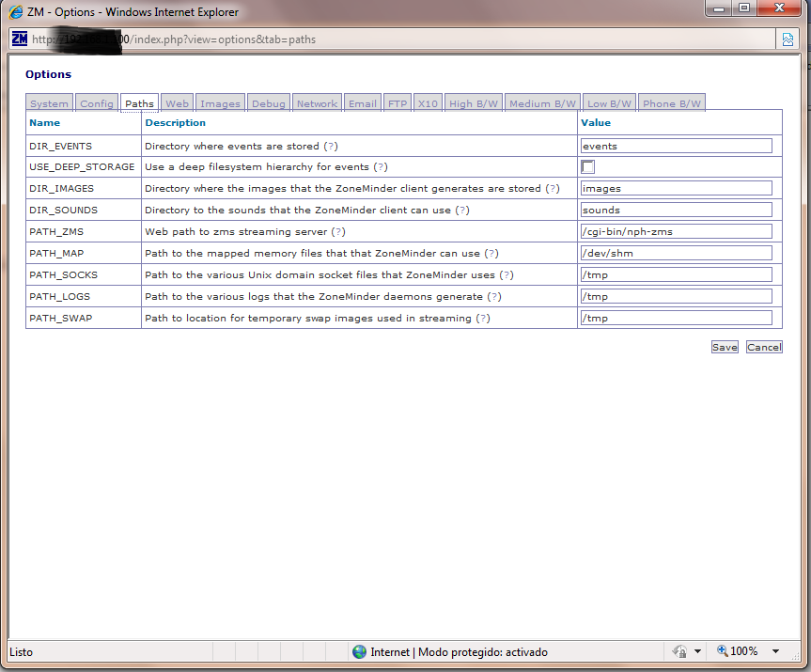Click the 'Name' column header
This screenshot has width=811, height=672.
coord(44,122)
